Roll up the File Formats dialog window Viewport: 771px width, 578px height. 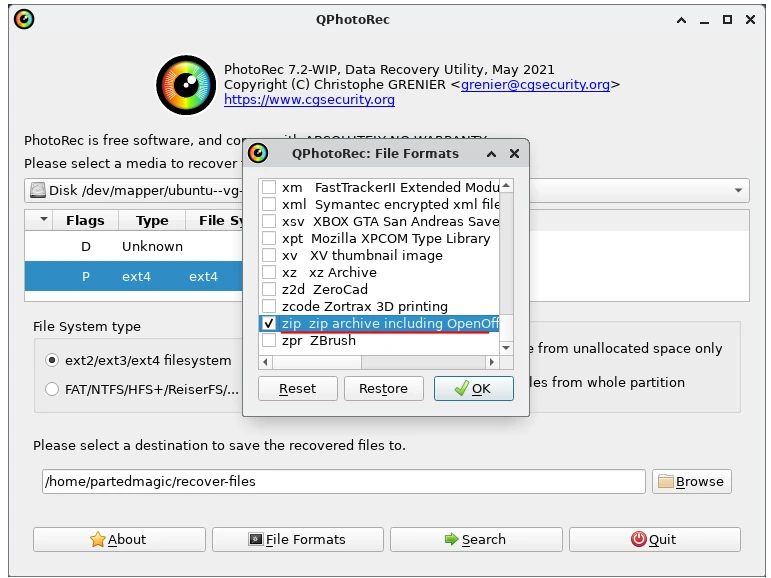(491, 154)
